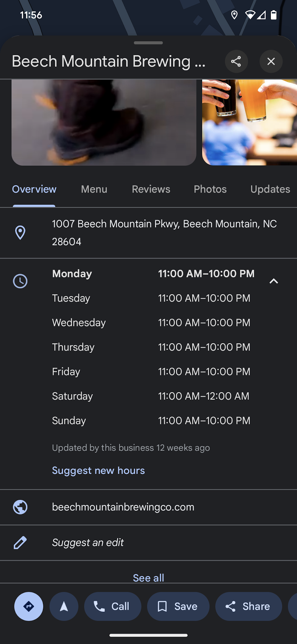The height and width of the screenshot is (644, 297).
Task: Tap the pencil icon for Suggest an edit
Action: (x=20, y=542)
